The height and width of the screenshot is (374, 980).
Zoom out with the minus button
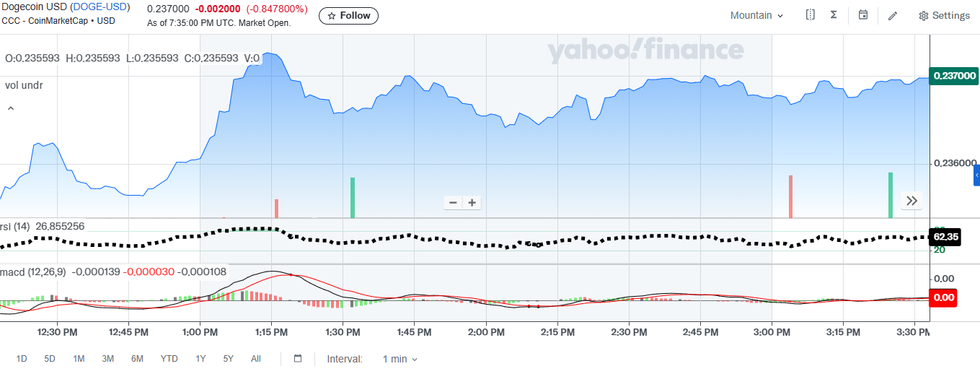tap(453, 203)
